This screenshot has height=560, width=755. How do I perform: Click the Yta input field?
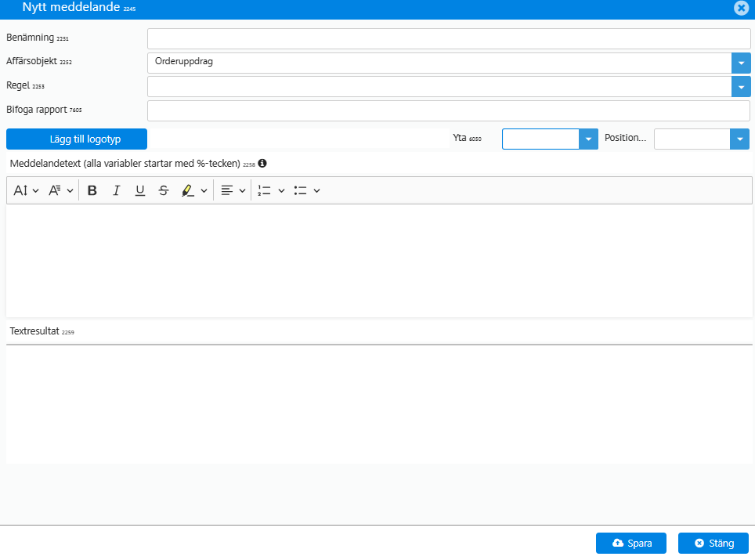(x=540, y=139)
